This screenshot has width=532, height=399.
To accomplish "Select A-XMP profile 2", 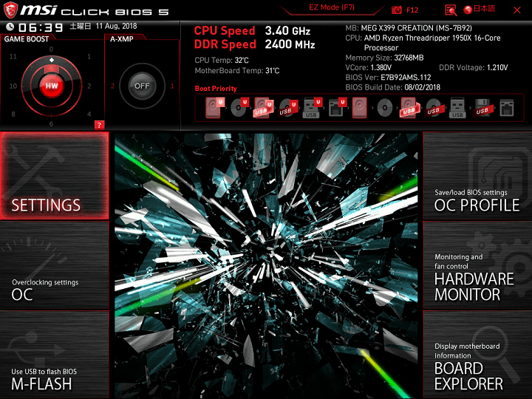I will coord(112,86).
